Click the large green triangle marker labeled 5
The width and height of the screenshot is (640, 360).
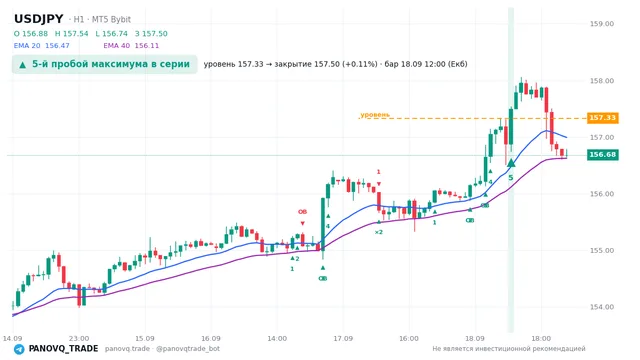[x=511, y=163]
